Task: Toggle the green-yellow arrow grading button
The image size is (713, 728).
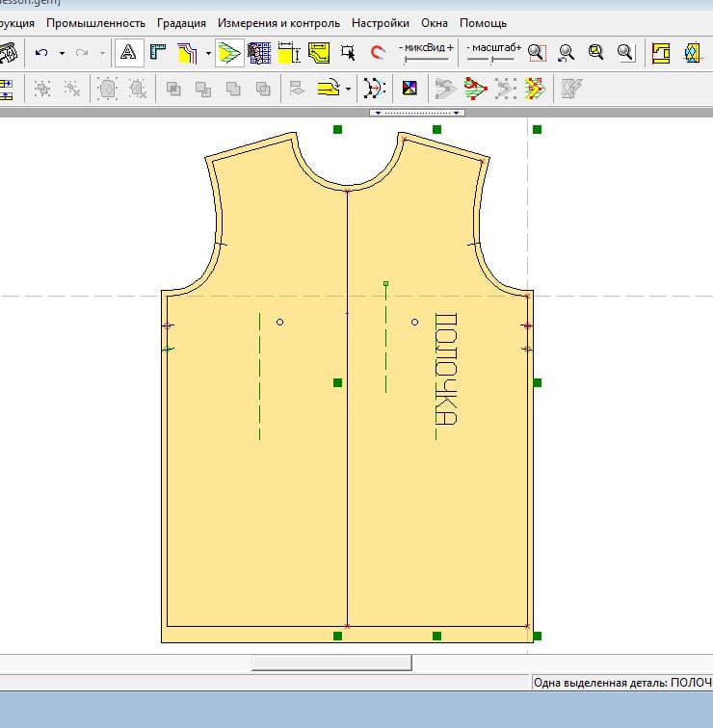Action: [229, 53]
